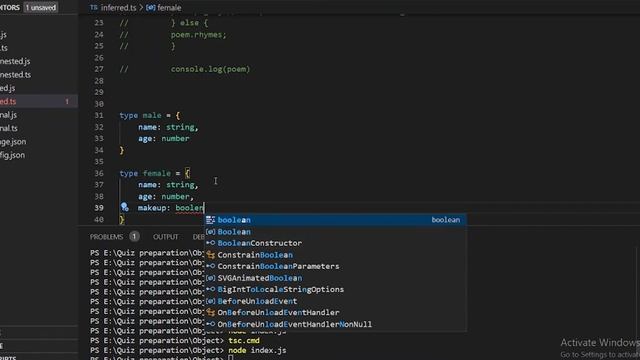
Task: Select 'OnBeforeUnloadEventHandlerNonNull' suggestion
Action: point(335,324)
